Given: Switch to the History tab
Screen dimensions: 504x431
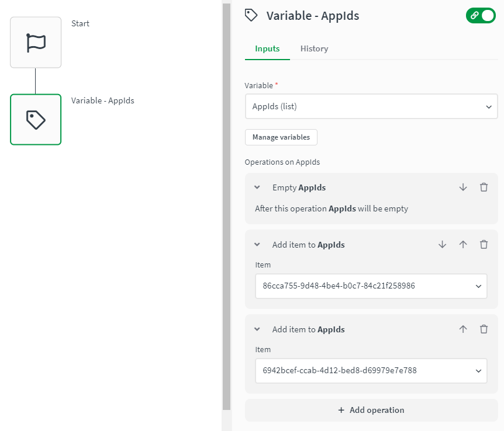Looking at the screenshot, I should tap(314, 49).
